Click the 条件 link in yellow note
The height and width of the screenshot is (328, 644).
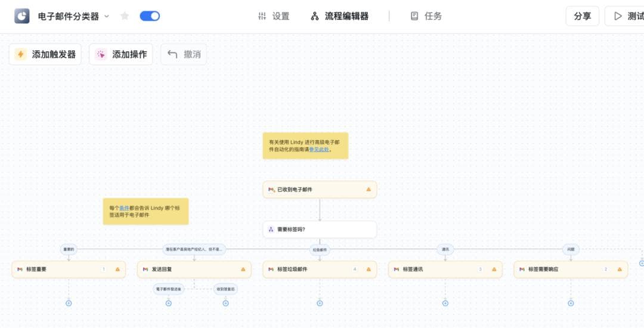(x=124, y=208)
